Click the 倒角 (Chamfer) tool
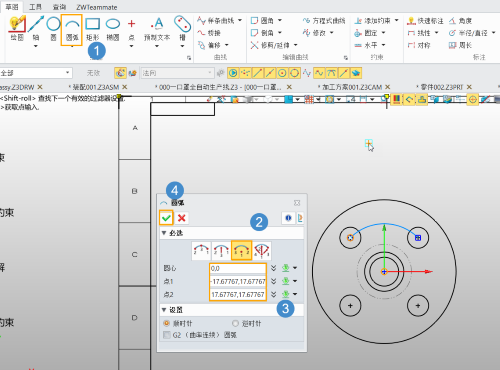This screenshot has height=370, width=500. pos(262,33)
